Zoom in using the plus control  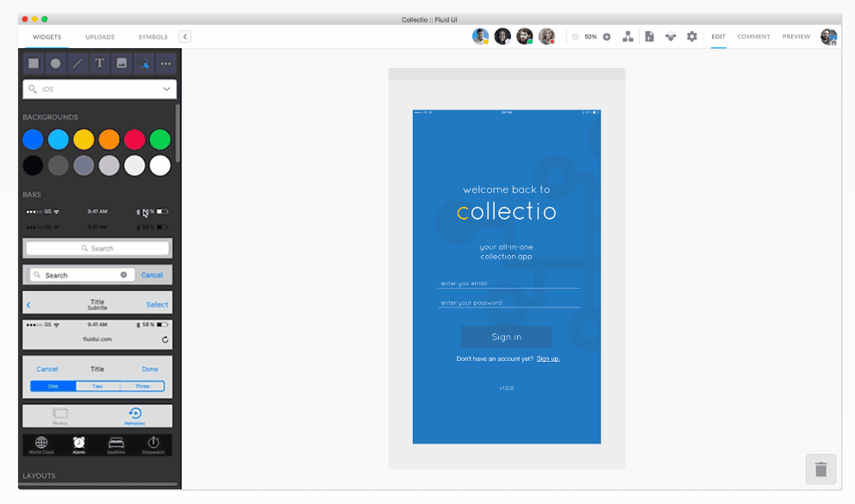607,36
